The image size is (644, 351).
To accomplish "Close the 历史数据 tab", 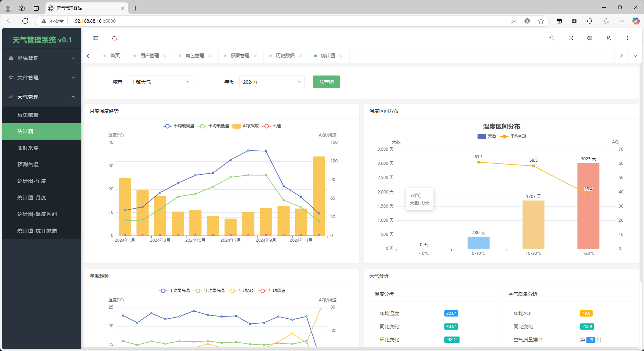I will (300, 56).
